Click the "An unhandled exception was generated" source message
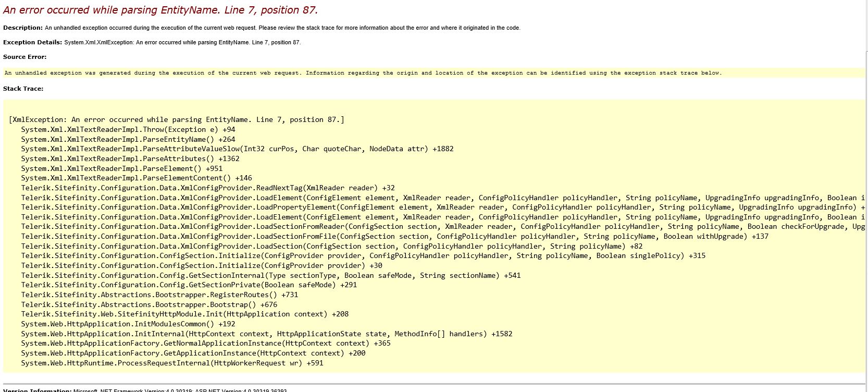868x392 pixels. pos(363,73)
